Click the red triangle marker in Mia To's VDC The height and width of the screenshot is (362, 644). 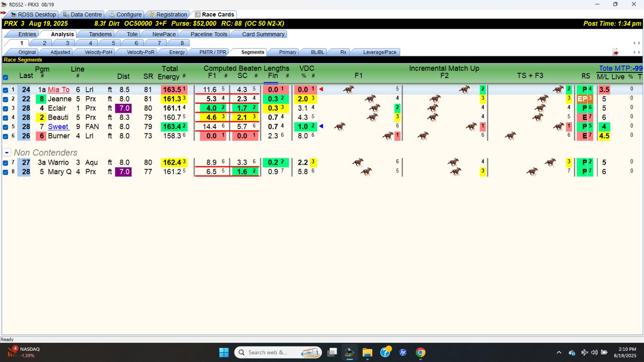point(321,89)
